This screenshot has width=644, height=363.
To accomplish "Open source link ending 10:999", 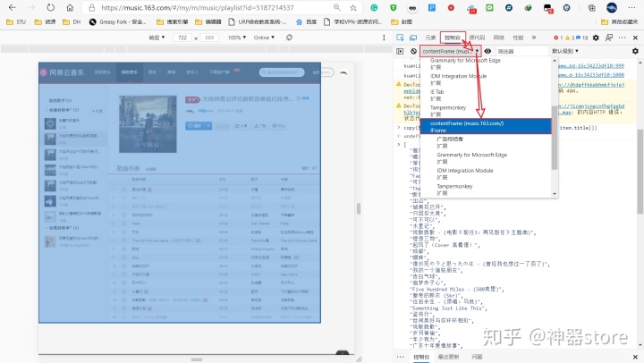I will (x=590, y=65).
